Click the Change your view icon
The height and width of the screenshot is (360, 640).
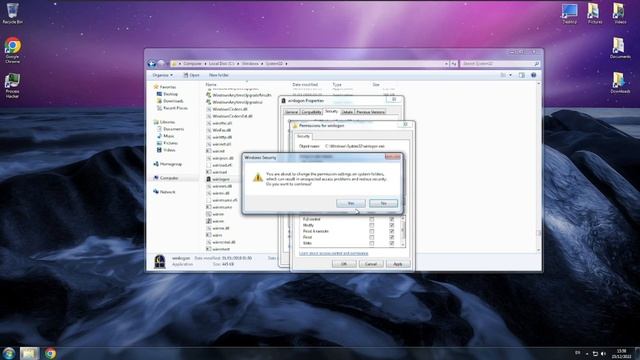tap(503, 75)
